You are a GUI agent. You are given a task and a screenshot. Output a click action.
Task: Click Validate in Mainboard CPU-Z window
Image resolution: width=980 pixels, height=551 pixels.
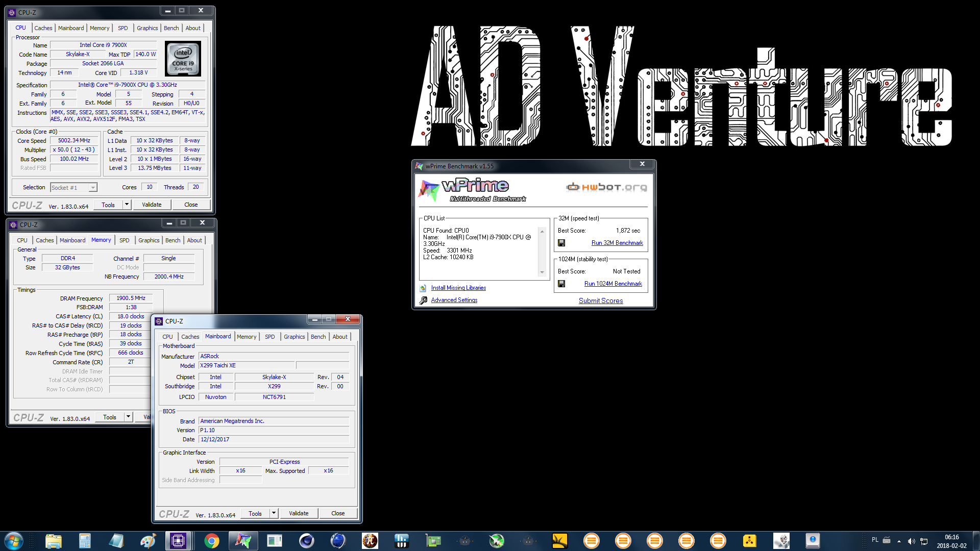pyautogui.click(x=299, y=513)
